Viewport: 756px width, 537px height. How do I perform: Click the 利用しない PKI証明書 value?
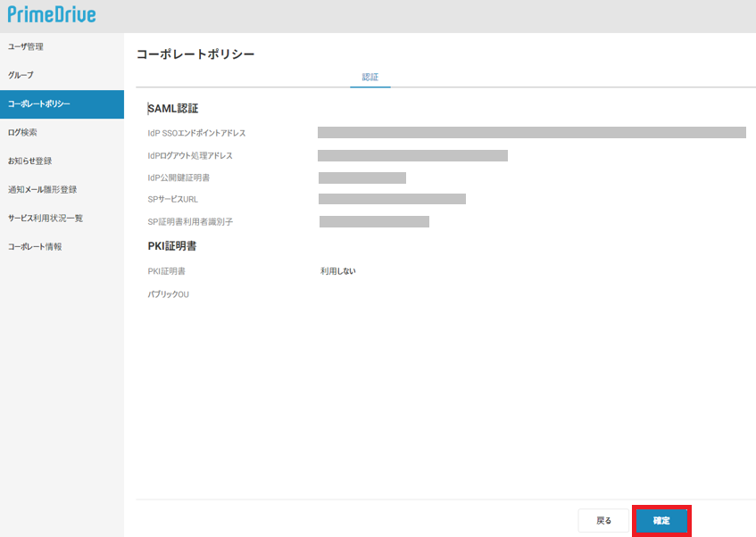338,271
